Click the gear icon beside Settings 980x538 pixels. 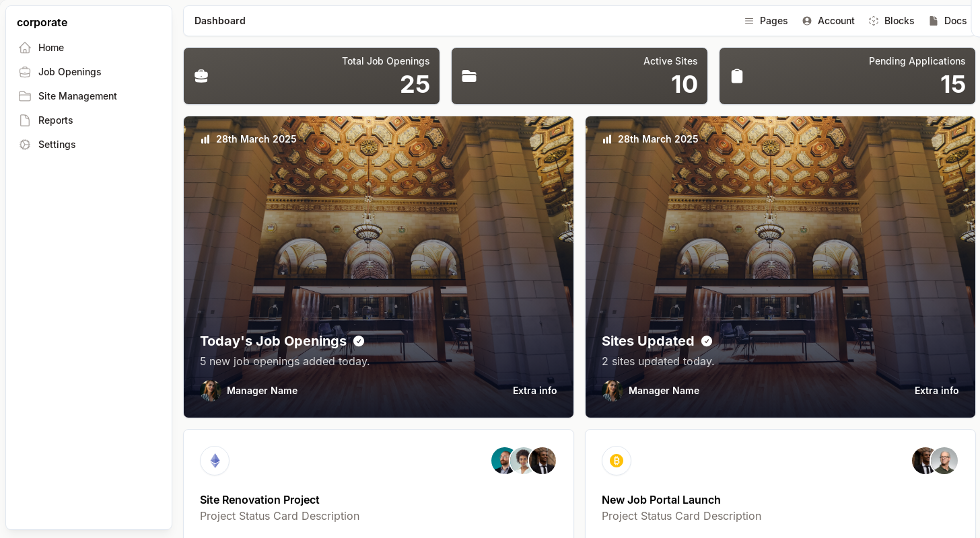click(x=25, y=145)
